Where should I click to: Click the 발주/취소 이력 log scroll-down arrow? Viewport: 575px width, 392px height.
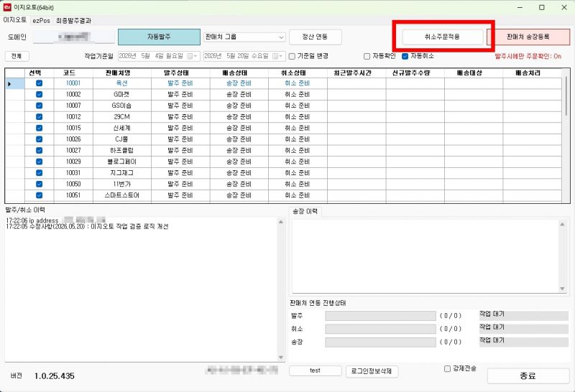[x=281, y=358]
